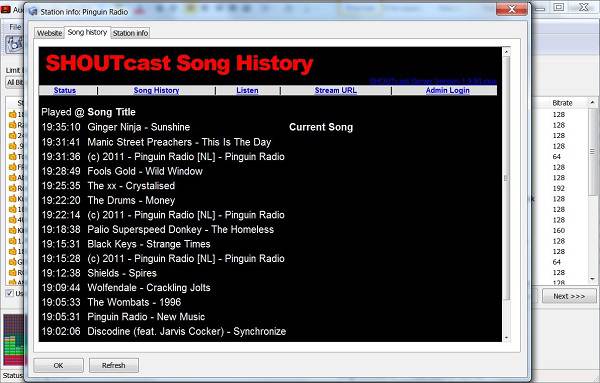Open the Admin Login link
The image size is (600, 383).
pyautogui.click(x=448, y=90)
